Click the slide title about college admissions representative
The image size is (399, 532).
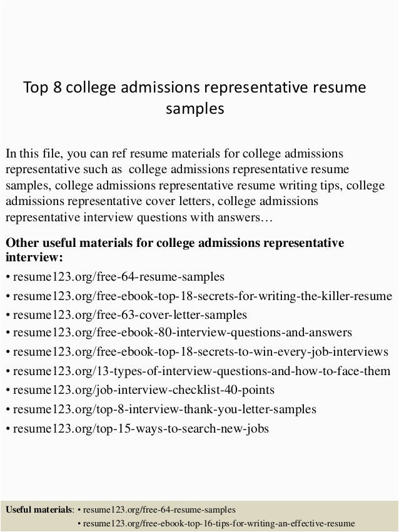[x=194, y=88]
